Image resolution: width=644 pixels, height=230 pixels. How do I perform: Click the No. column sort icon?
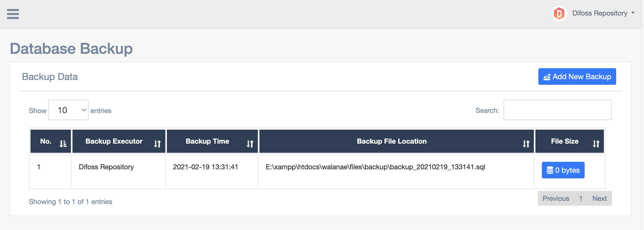coord(63,144)
